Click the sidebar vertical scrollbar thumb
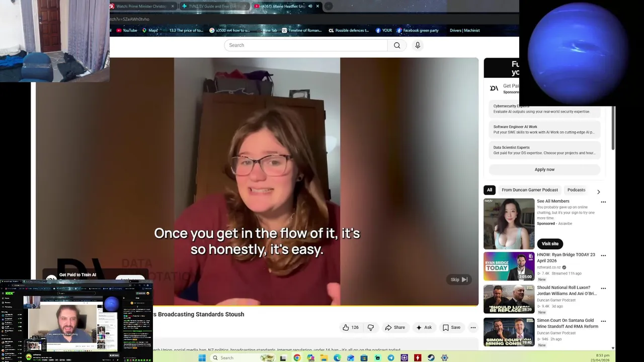The width and height of the screenshot is (644, 362). 613,128
